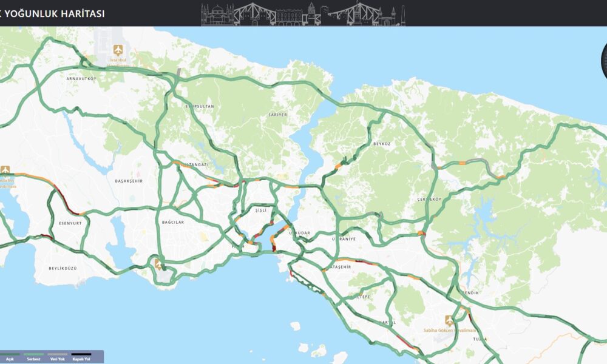Viewport: 607px width, 364px height.
Task: Click the Veri Yok legend entry
Action: point(57,357)
